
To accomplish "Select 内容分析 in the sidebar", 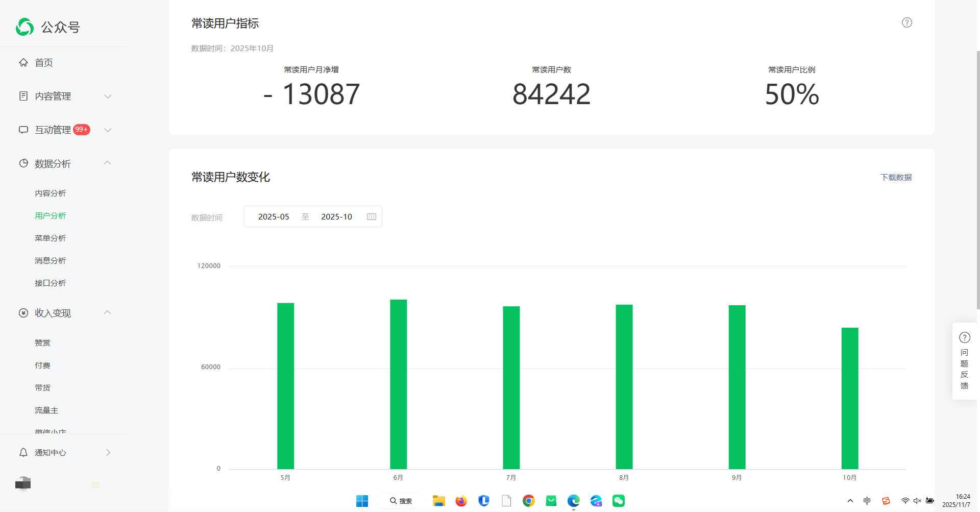I will pyautogui.click(x=50, y=193).
